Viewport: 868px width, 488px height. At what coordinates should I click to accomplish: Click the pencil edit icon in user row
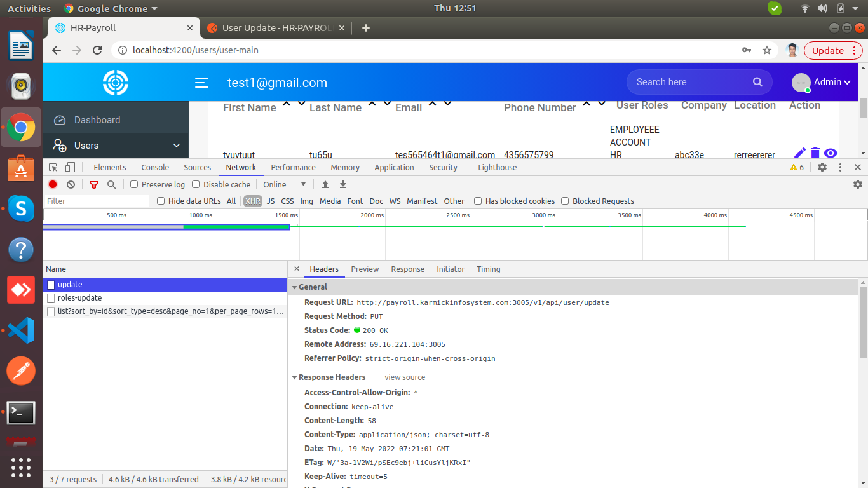[800, 152]
